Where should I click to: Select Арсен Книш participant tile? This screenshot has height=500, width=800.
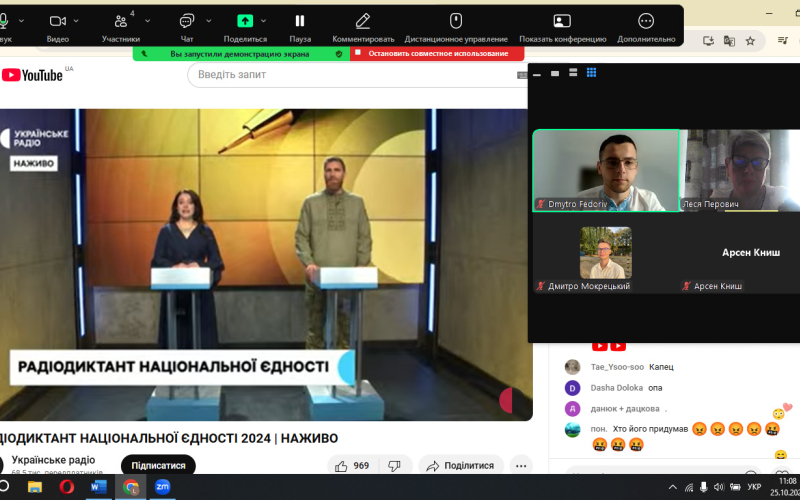coord(740,253)
